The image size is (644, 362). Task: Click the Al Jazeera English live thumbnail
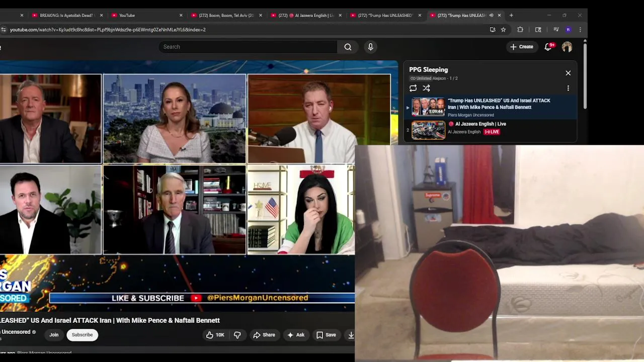point(428,130)
